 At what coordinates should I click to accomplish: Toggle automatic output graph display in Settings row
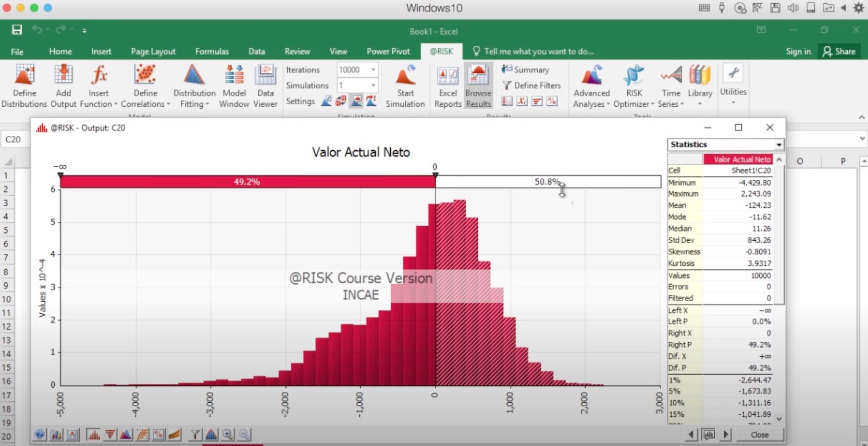click(x=356, y=101)
